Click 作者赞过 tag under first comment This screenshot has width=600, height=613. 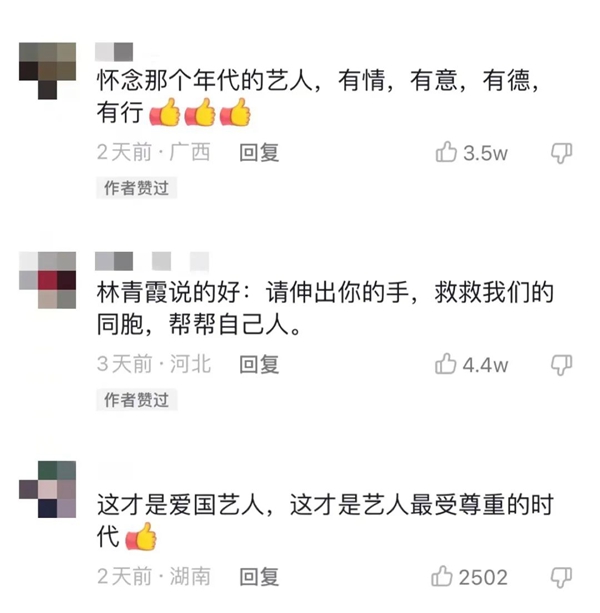point(136,188)
